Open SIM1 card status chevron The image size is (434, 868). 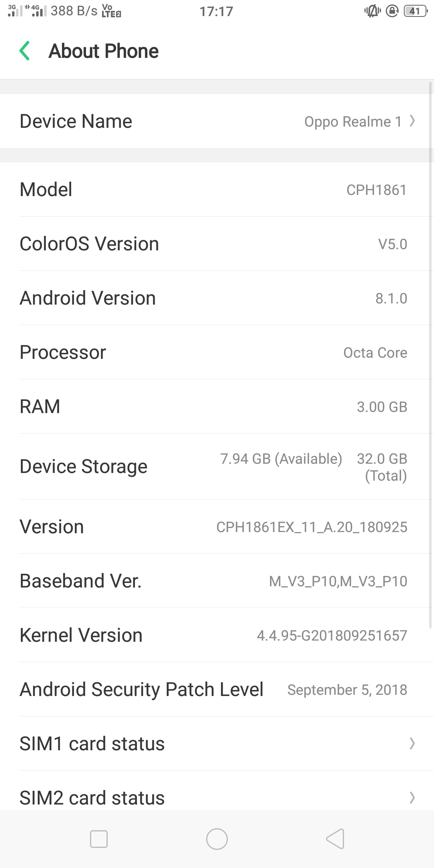point(412,743)
